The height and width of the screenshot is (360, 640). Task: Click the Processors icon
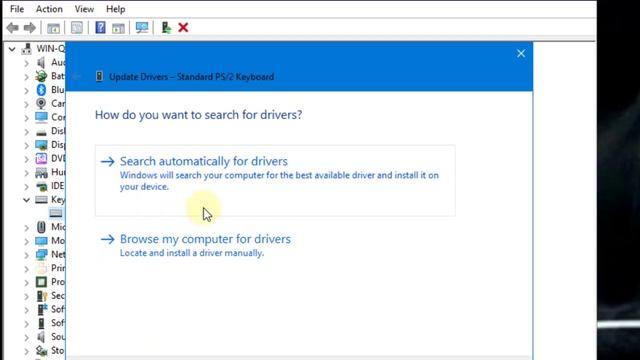41,282
